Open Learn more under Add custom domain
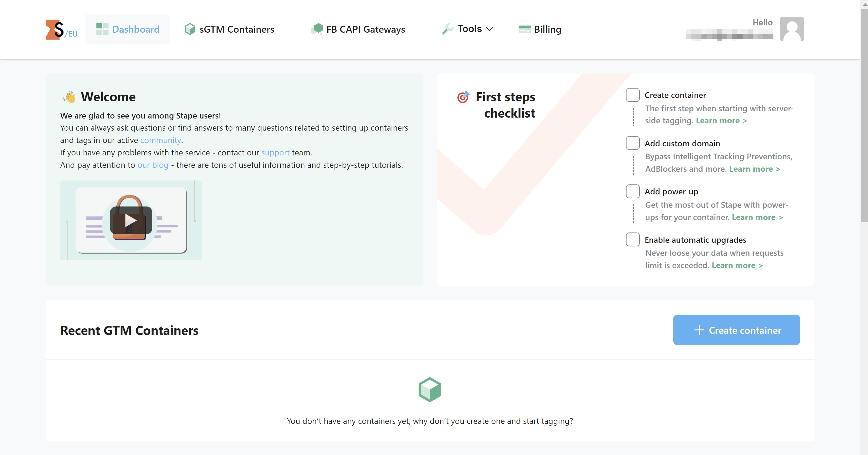This screenshot has width=868, height=455. coord(754,169)
